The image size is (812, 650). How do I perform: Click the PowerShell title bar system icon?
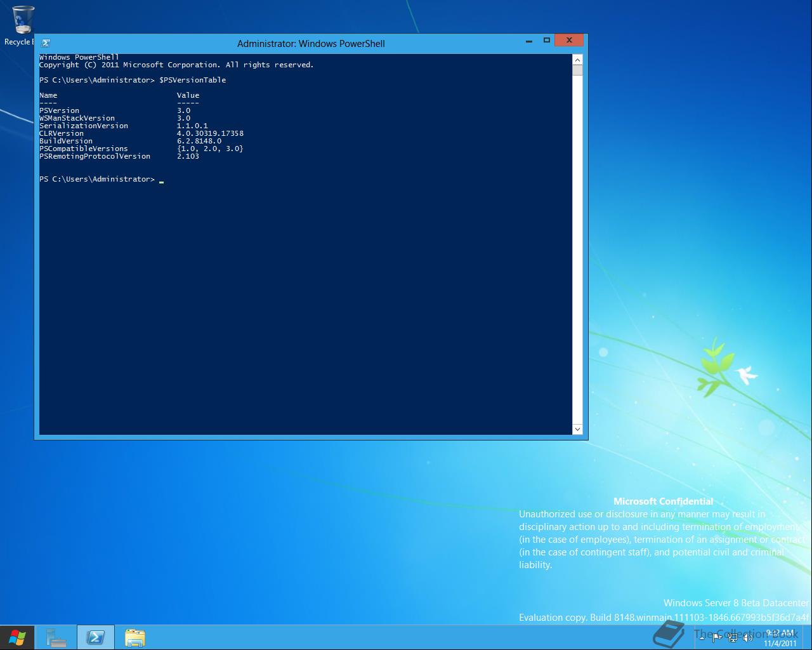46,43
